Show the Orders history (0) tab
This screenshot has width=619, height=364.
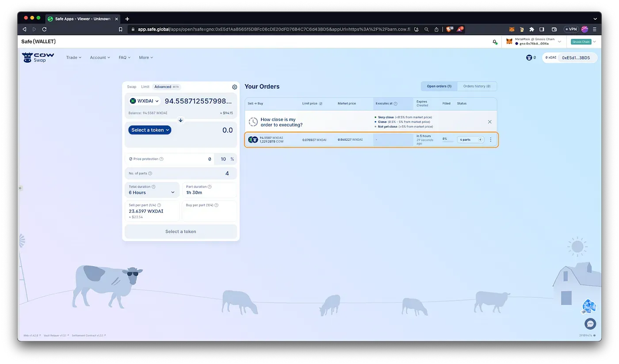(x=477, y=86)
